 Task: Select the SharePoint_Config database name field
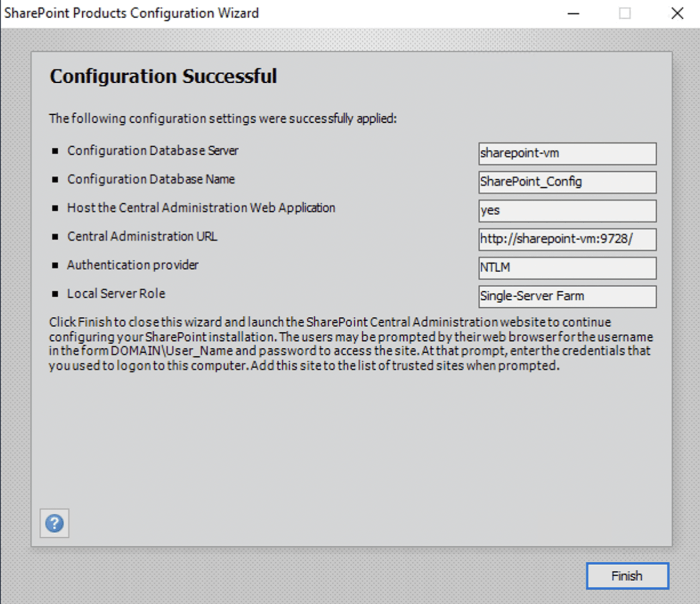click(568, 182)
